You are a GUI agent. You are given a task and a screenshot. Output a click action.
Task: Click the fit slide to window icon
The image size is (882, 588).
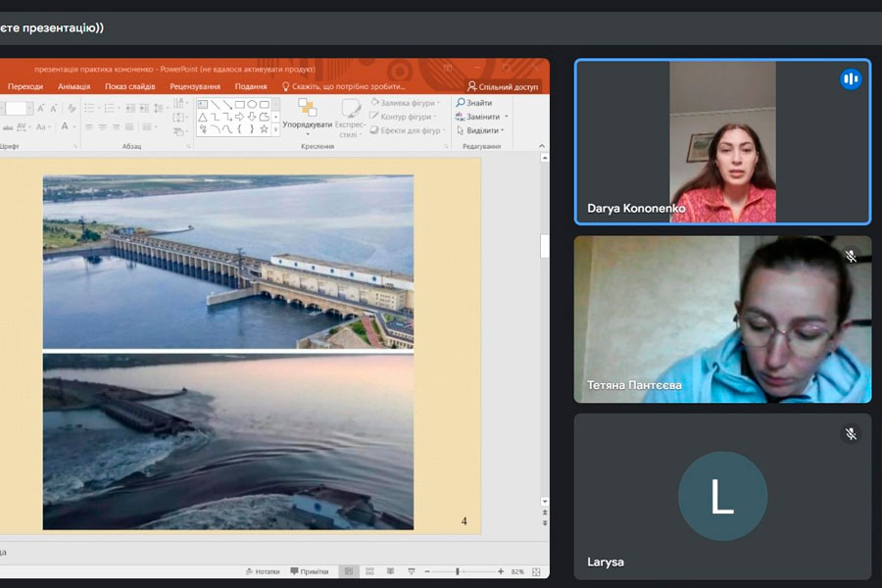click(x=536, y=571)
